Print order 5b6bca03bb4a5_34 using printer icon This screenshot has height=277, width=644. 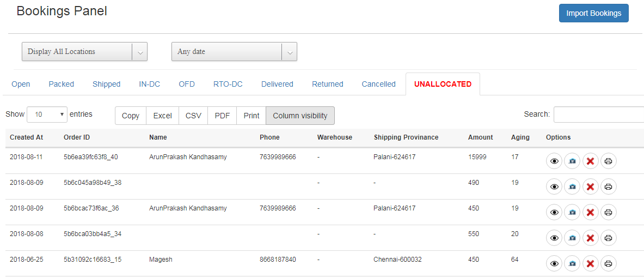(609, 238)
